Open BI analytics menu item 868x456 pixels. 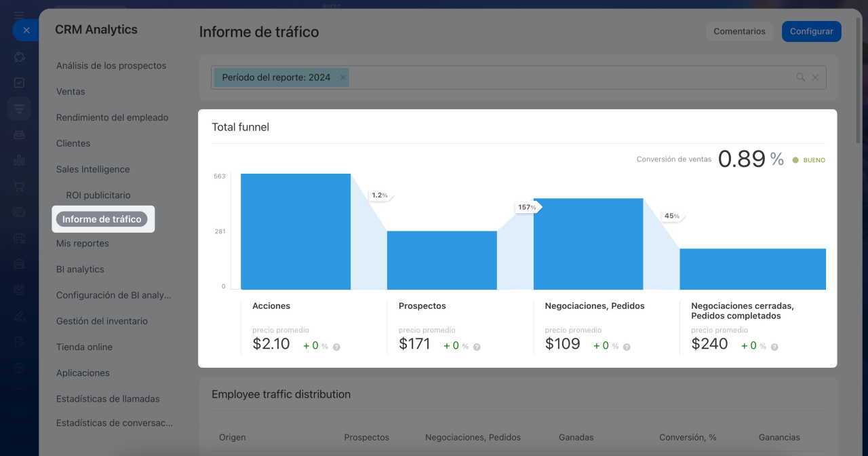coord(80,269)
